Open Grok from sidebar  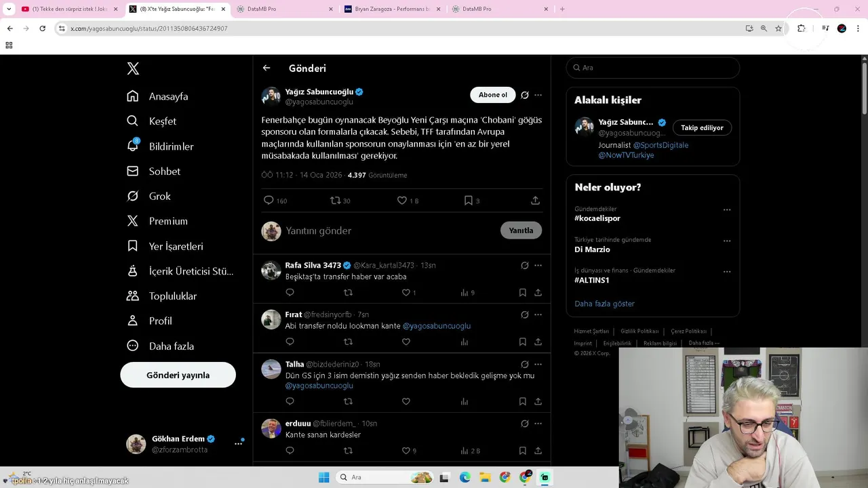click(149, 196)
